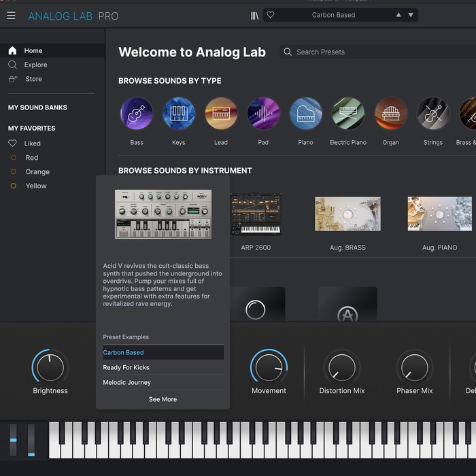Load the Ready For Kicks preset
This screenshot has width=476, height=476.
coord(163,367)
